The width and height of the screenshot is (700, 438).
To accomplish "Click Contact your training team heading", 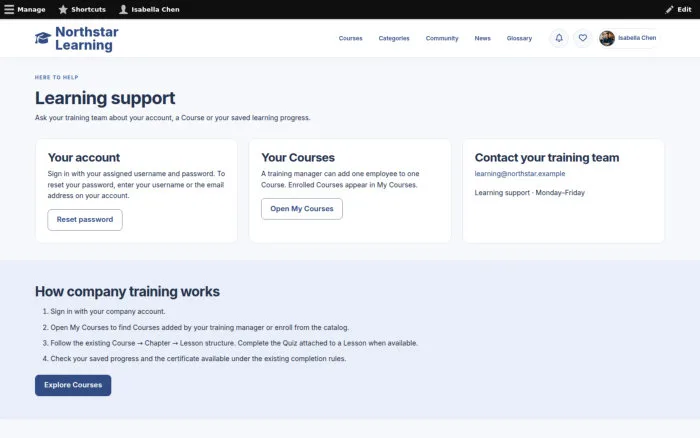I will coord(547,158).
